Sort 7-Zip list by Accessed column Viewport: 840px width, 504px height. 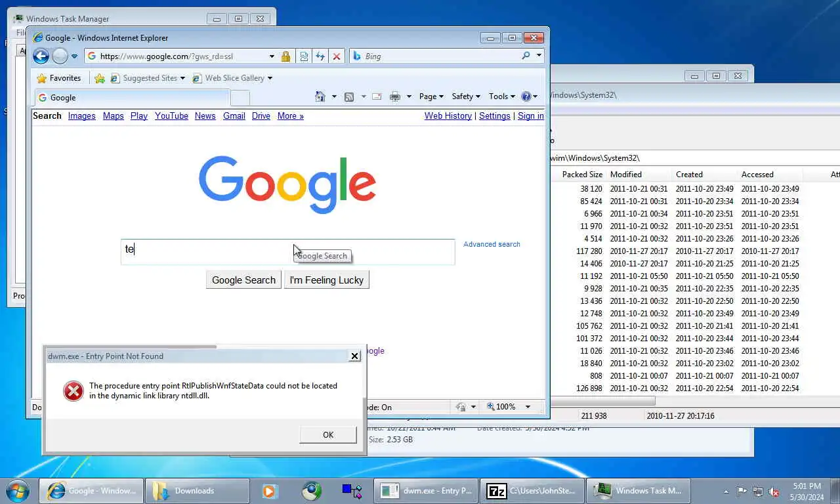[770, 175]
